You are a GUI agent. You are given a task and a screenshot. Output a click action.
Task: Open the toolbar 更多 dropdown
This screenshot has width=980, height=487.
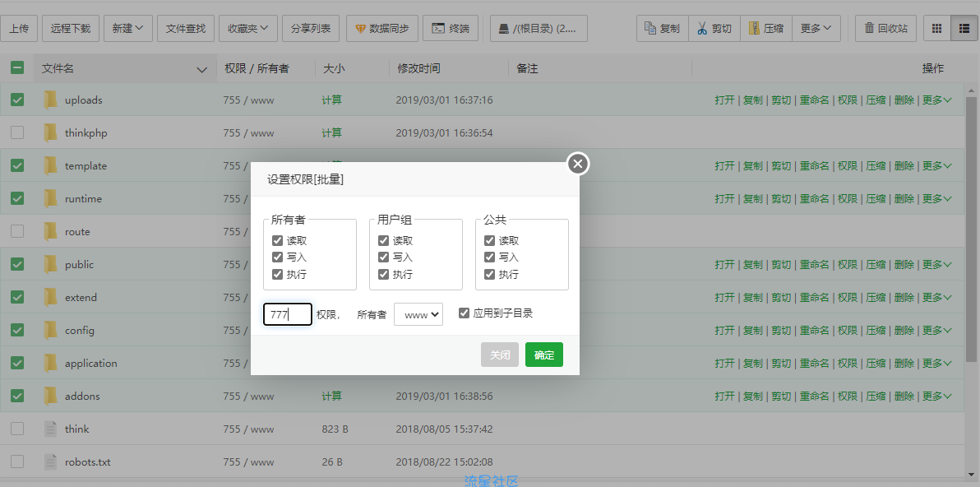click(x=816, y=28)
